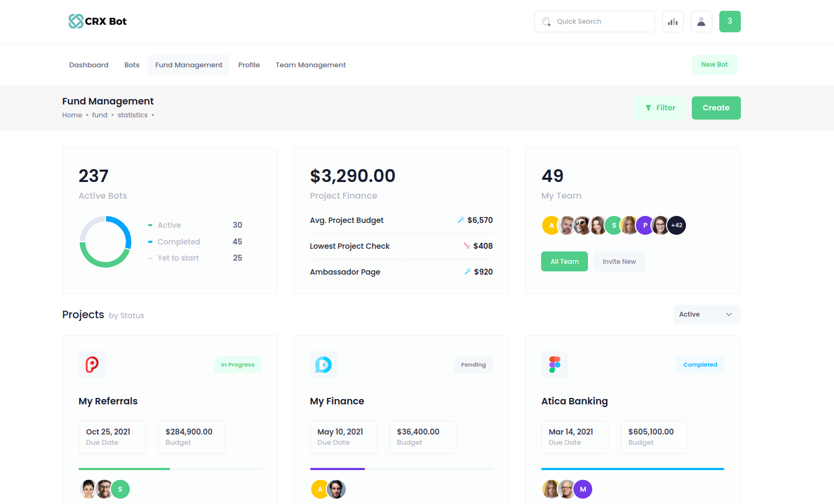This screenshot has width=834, height=504.
Task: Click Invite New button
Action: (619, 262)
